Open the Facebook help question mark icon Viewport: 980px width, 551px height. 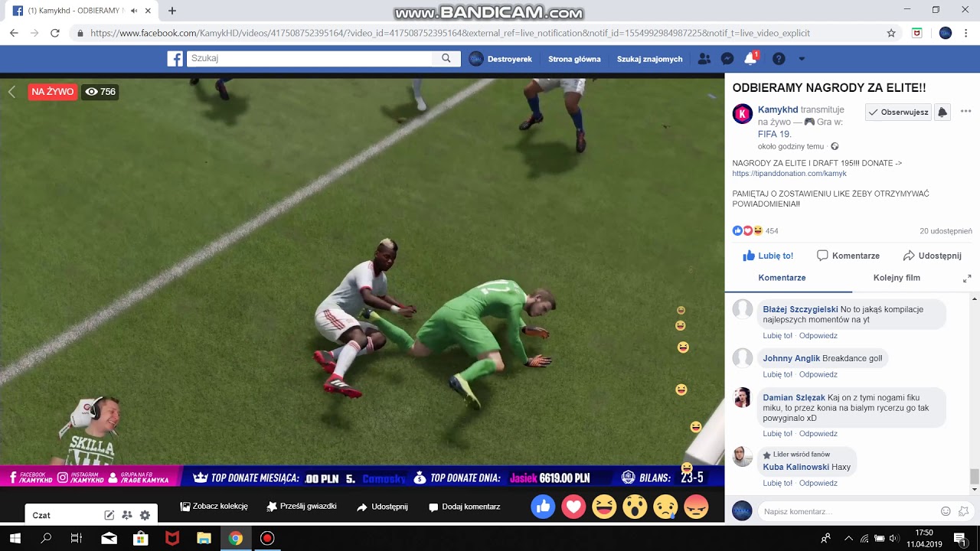coord(779,59)
